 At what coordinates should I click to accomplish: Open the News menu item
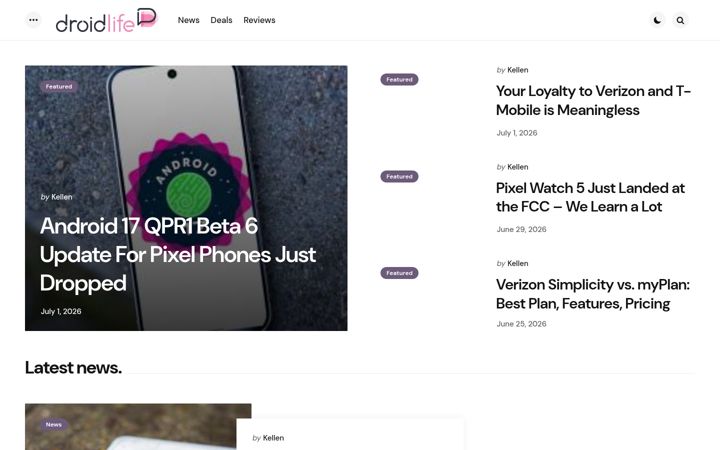coord(188,20)
